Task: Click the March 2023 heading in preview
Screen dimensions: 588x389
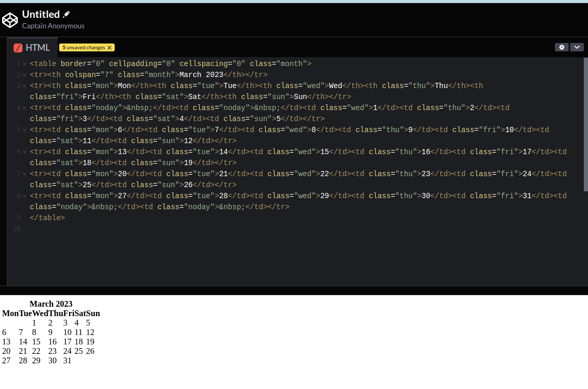Action: click(x=51, y=304)
